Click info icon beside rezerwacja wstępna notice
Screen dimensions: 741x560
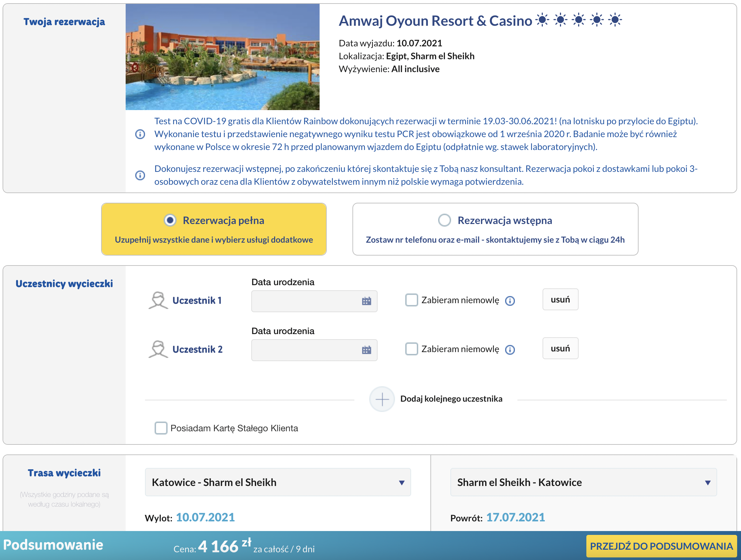coord(140,175)
